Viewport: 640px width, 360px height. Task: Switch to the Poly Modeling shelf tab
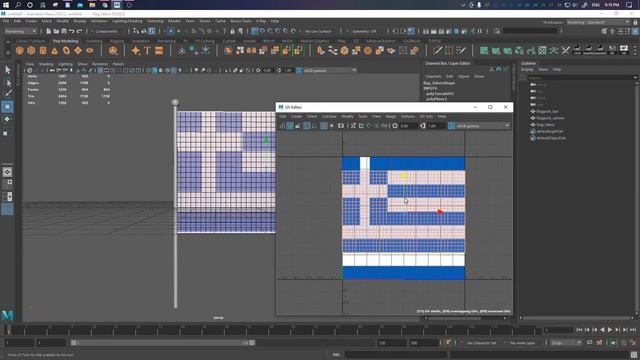point(65,41)
